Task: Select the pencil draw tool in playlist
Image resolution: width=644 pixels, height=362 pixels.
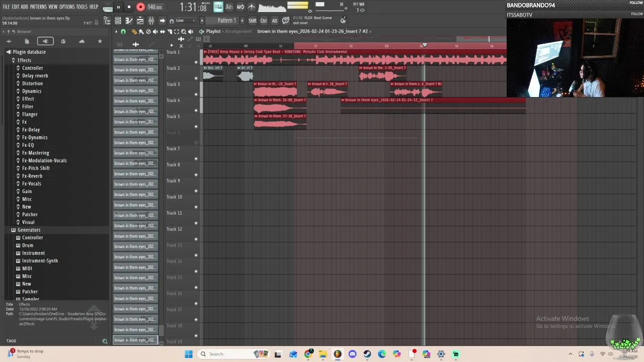Action: tap(134, 32)
